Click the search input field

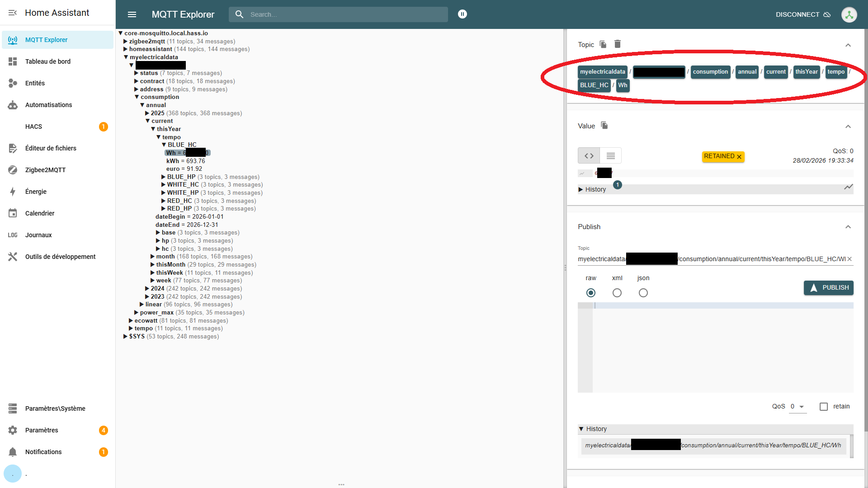pos(344,14)
